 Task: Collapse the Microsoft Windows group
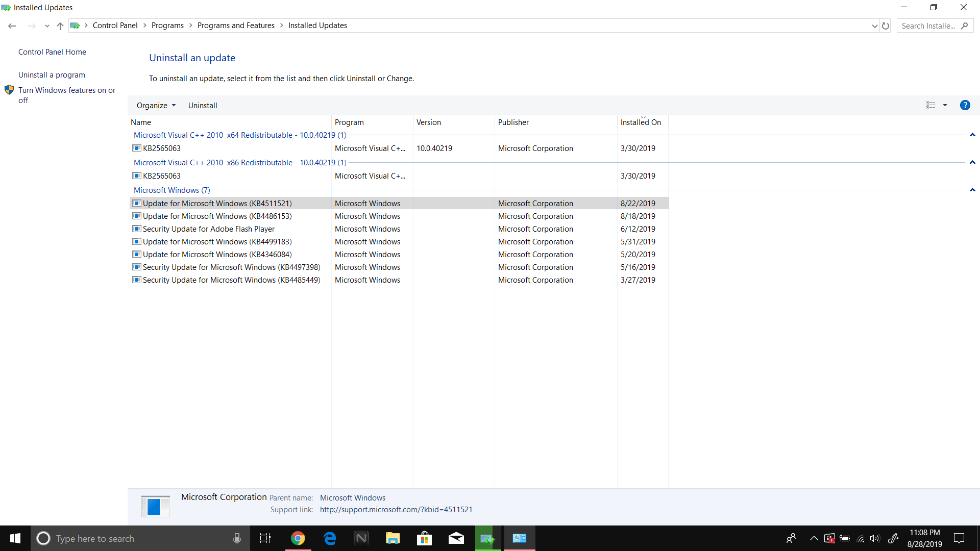pos(972,190)
